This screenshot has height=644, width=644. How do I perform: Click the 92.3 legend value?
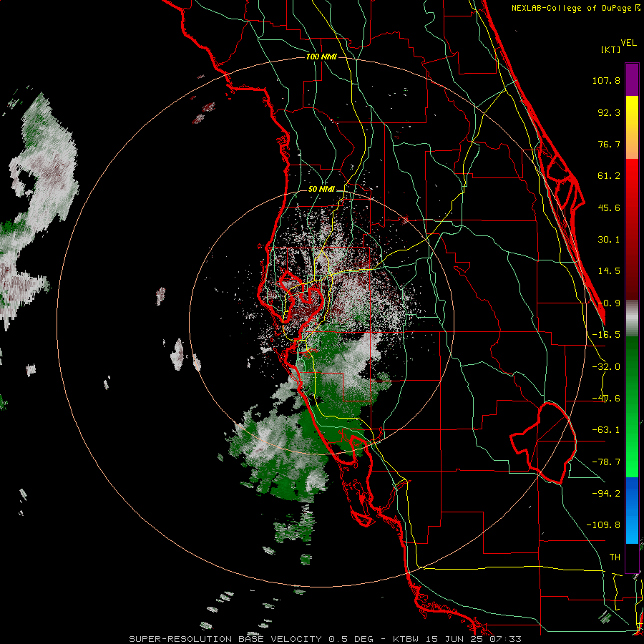[609, 112]
